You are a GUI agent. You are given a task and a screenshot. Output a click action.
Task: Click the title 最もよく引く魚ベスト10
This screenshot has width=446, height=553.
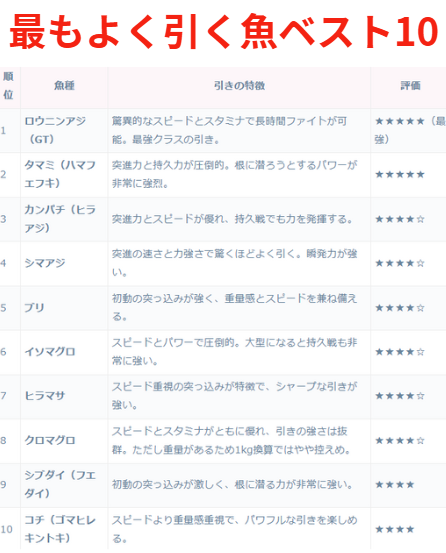[x=224, y=32]
